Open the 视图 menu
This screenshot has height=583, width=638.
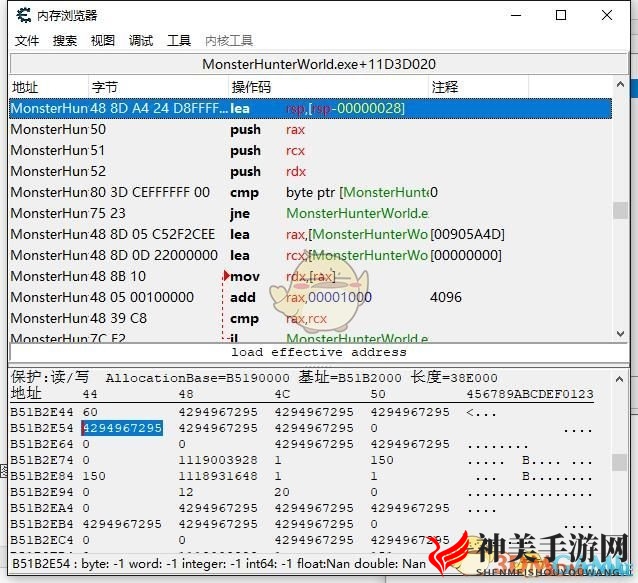pos(103,41)
